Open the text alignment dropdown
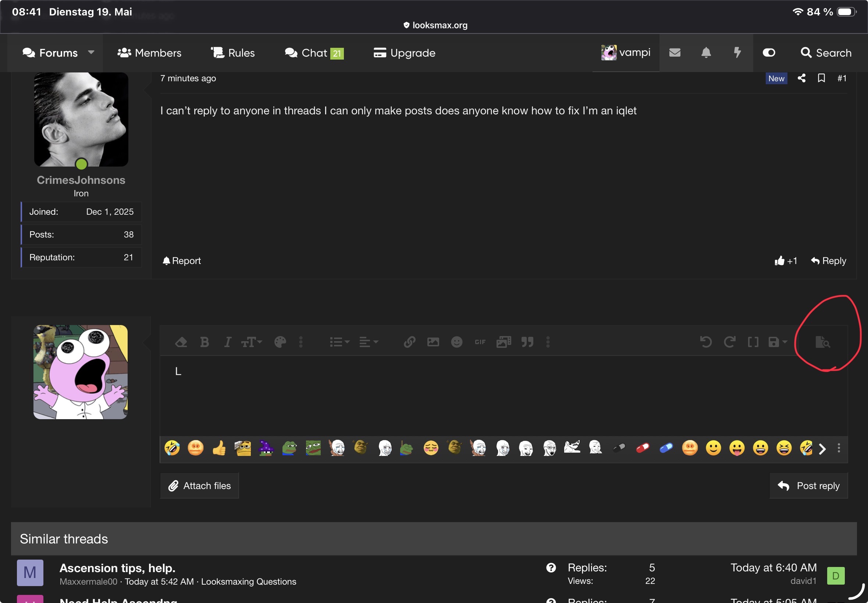Image resolution: width=868 pixels, height=603 pixels. click(x=369, y=342)
